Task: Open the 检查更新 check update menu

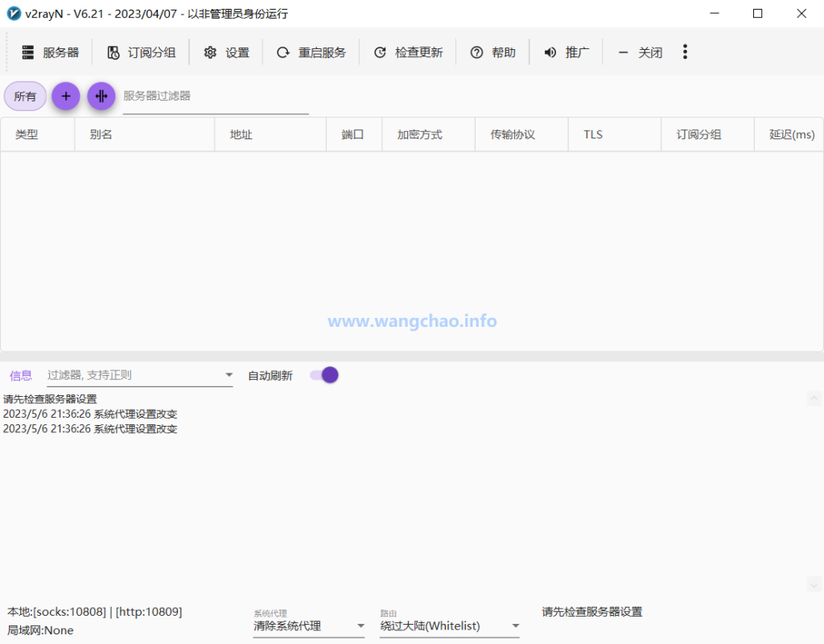Action: point(408,52)
